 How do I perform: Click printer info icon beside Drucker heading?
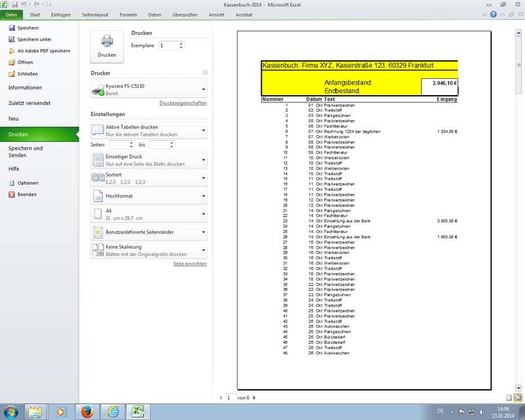pyautogui.click(x=205, y=73)
